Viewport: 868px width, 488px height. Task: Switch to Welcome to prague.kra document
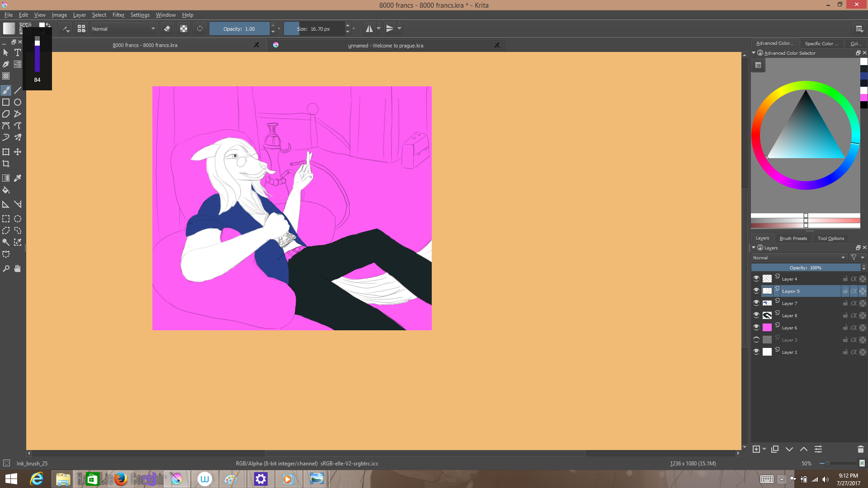point(386,46)
